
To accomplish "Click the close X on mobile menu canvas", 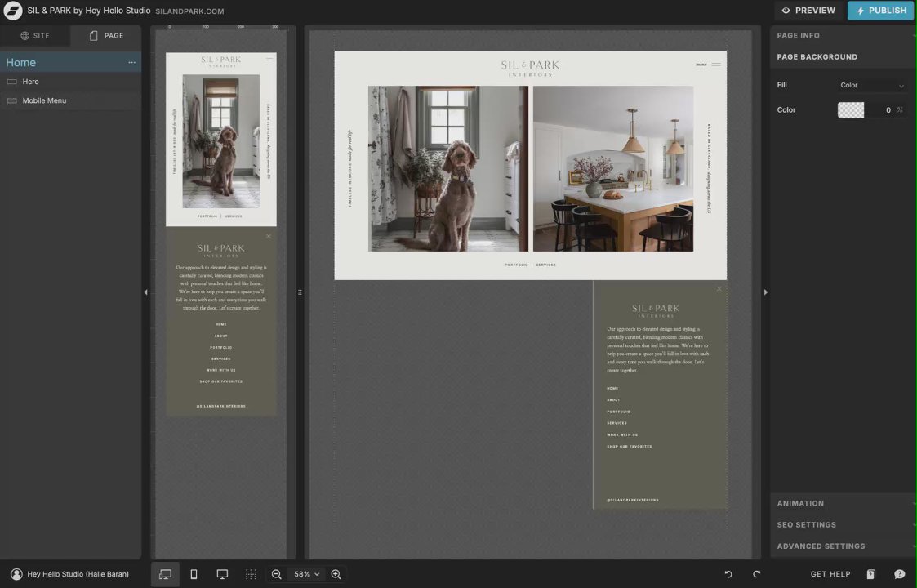I will pos(269,236).
